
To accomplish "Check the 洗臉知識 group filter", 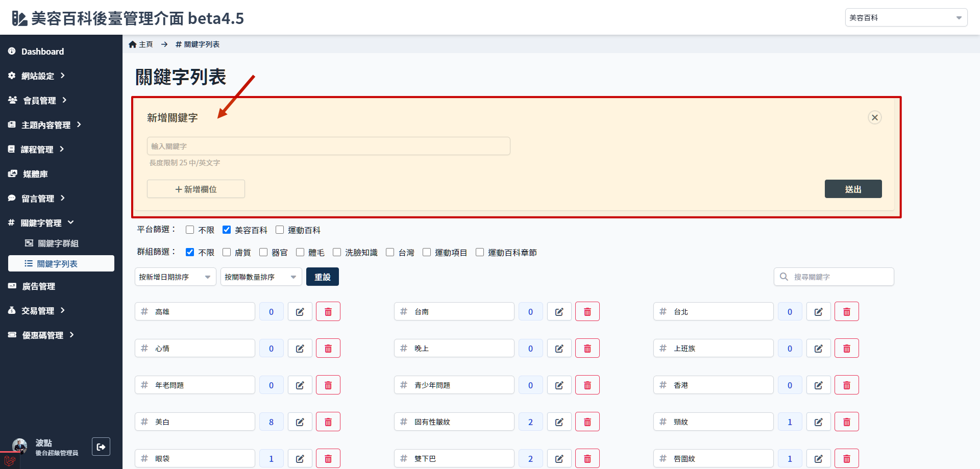I will (337, 252).
